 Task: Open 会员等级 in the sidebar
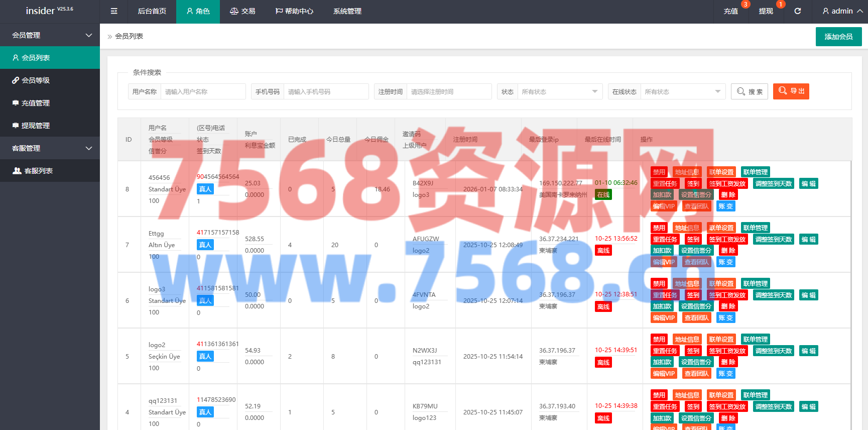click(35, 80)
